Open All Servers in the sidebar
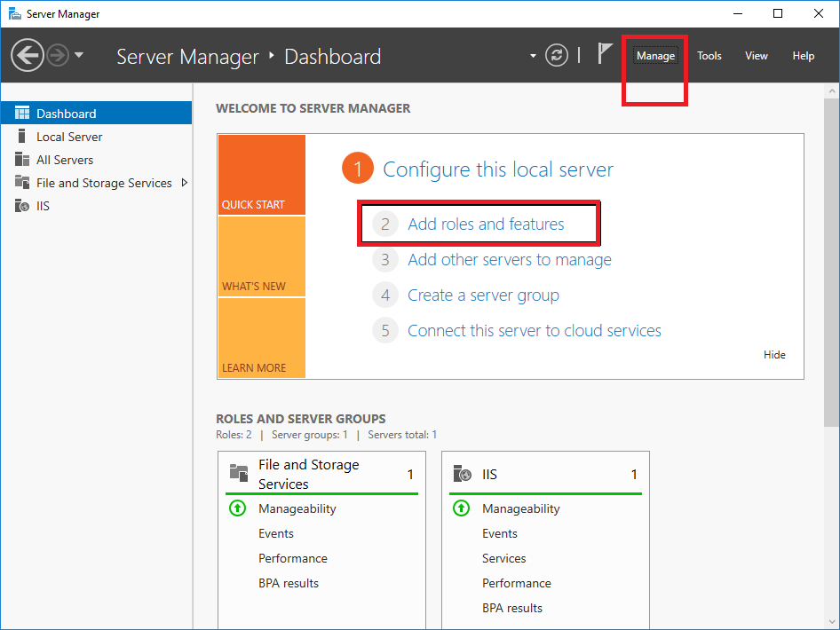840x630 pixels. click(97, 160)
